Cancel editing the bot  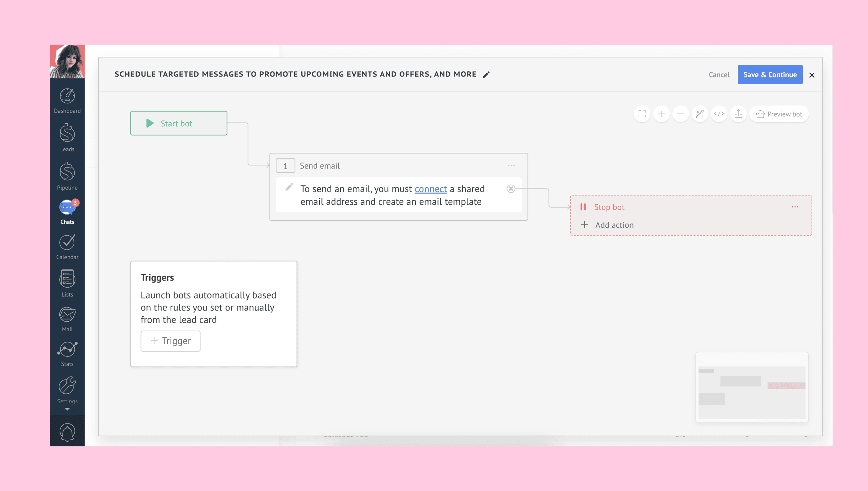click(719, 75)
